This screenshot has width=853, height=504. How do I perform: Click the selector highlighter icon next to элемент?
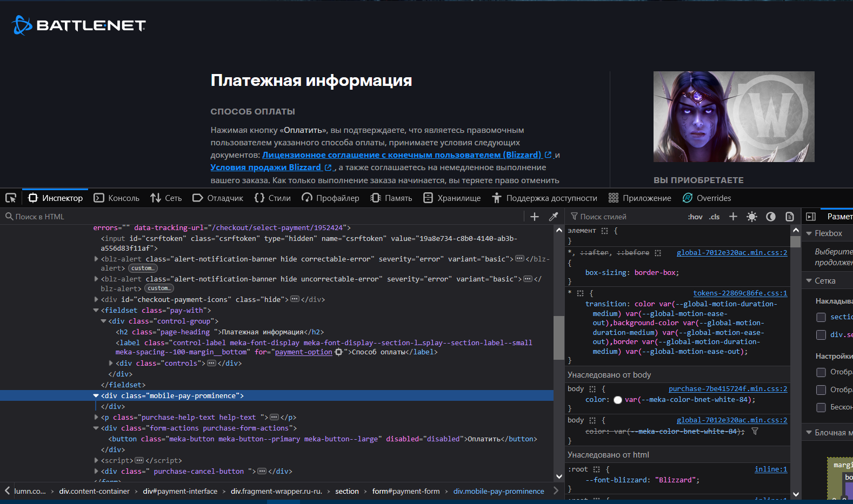tap(604, 231)
